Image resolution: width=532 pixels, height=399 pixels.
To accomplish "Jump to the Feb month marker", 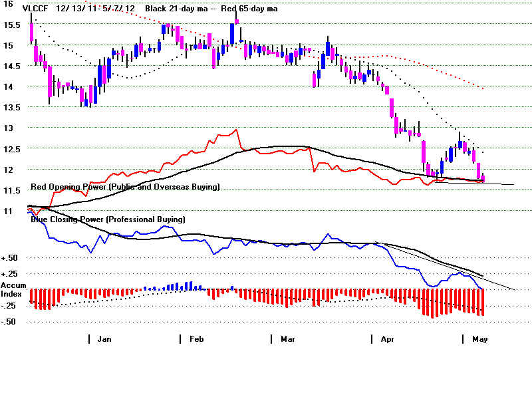I will click(196, 339).
